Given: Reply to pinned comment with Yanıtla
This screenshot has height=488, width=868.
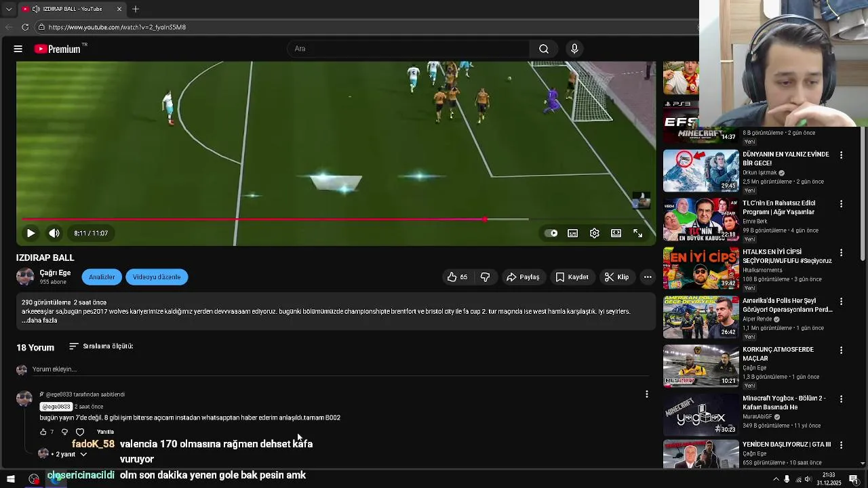Looking at the screenshot, I should [105, 432].
